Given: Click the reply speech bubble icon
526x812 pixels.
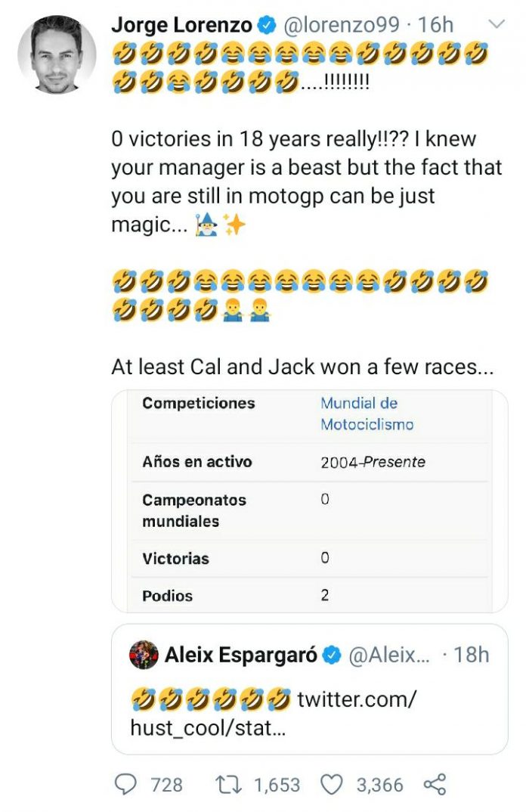Looking at the screenshot, I should pos(126,785).
